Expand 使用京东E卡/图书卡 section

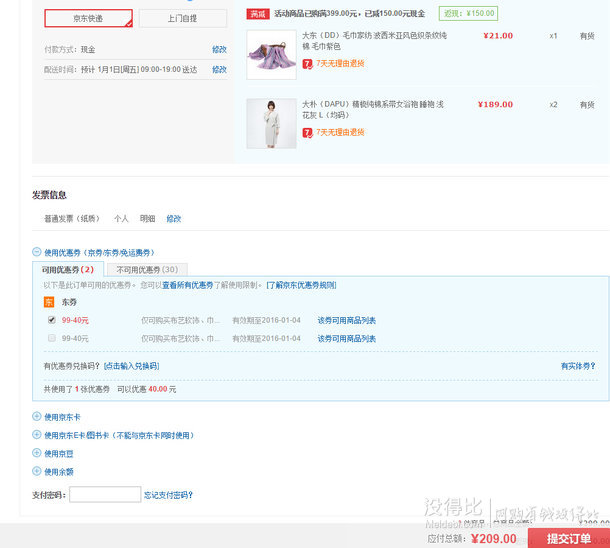point(37,434)
